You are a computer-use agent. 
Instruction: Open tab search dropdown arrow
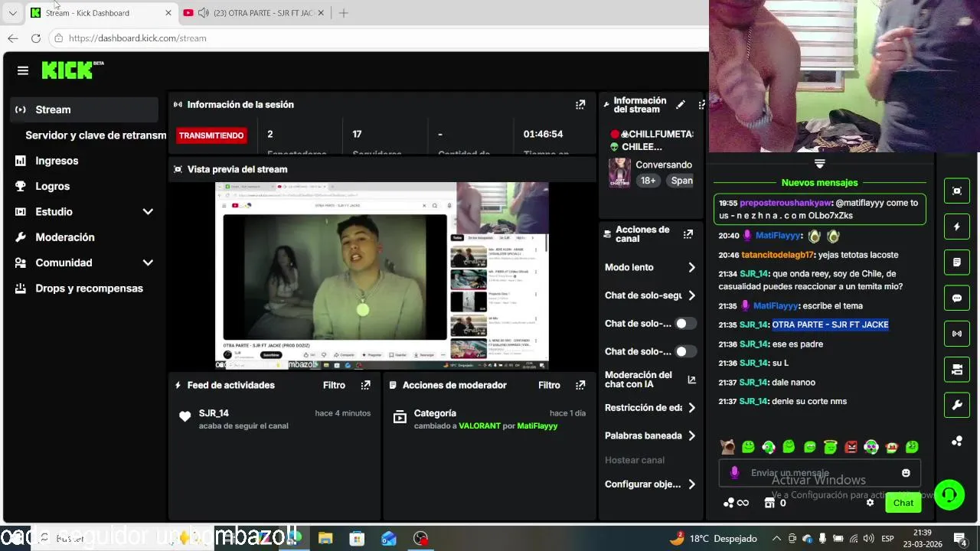coord(12,13)
